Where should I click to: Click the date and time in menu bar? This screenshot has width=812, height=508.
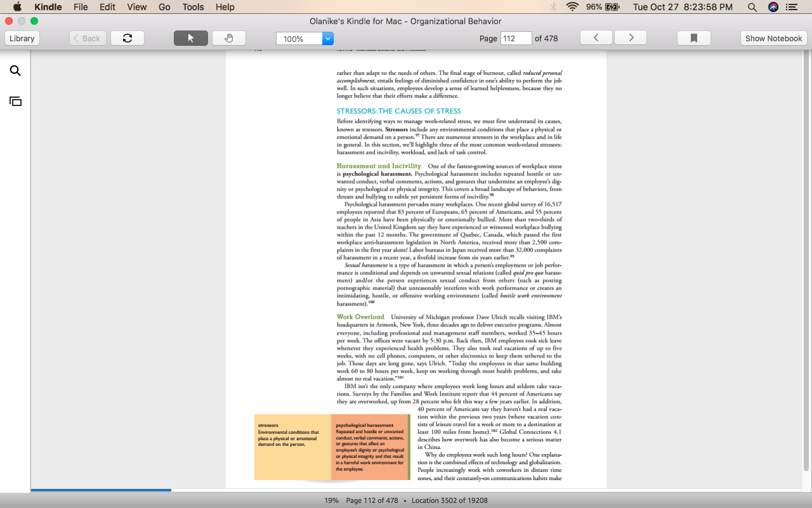(x=683, y=7)
